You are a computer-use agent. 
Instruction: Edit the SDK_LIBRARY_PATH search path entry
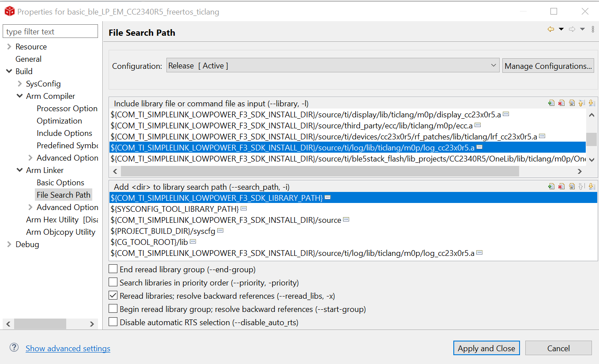tap(572, 186)
